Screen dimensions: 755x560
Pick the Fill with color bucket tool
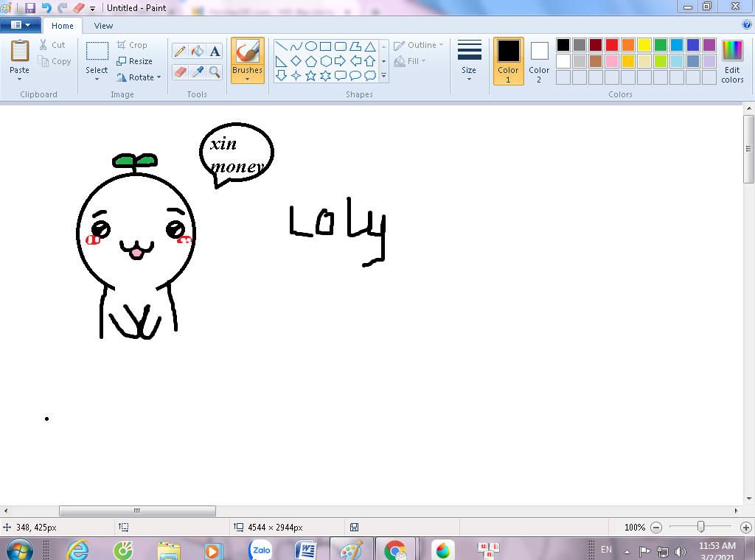198,51
